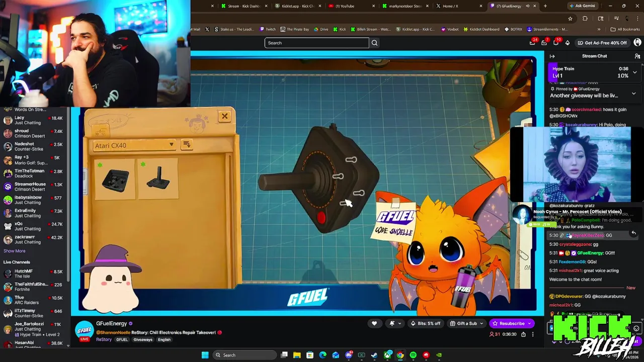Open the notification bell dropdown arrow

pos(399,323)
